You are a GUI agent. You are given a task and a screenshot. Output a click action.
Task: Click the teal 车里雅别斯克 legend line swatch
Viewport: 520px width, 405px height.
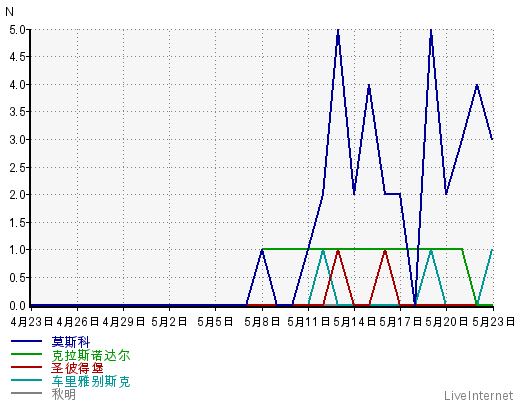pyautogui.click(x=26, y=380)
